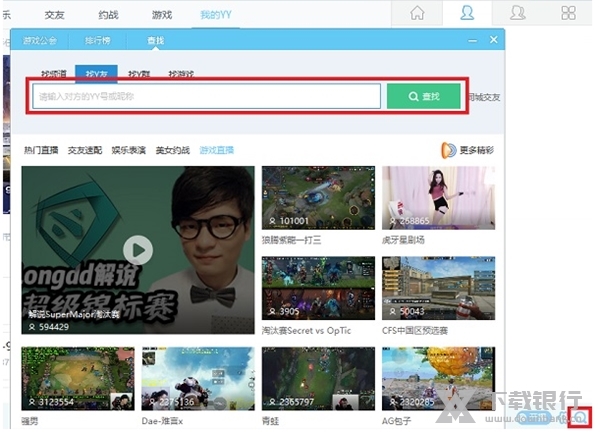Open the 青蛙 stream thumbnail

tap(318, 379)
